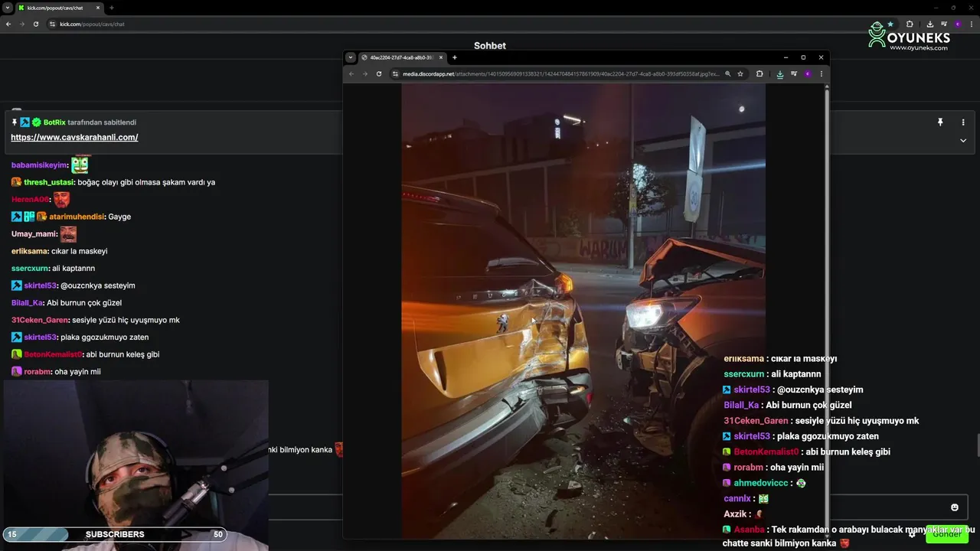
Task: Open Chrome menu in the Kick window
Action: (971, 24)
